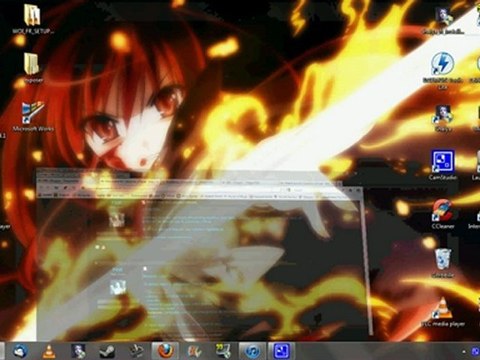
Task: Open the CCleaner desktop shortcut
Action: 443,211
